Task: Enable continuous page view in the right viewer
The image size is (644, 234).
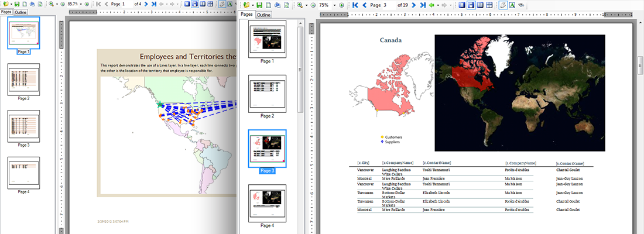Action: (x=471, y=5)
